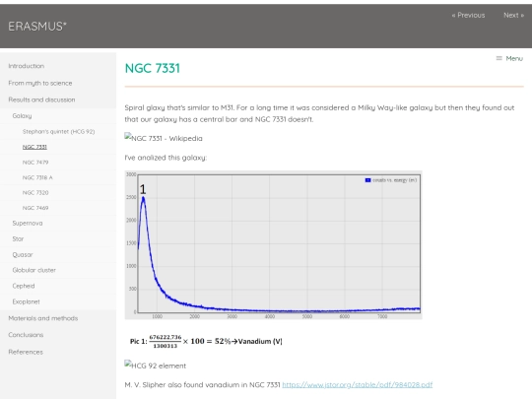
Task: Open Materials and methods section
Action: point(43,318)
